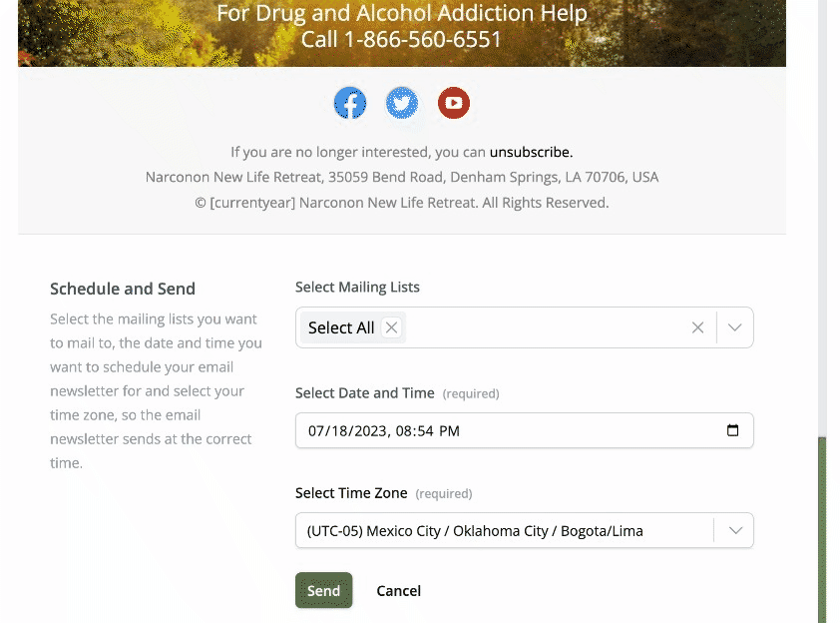Click the Twitter bird icon
Image resolution: width=840 pixels, height=623 pixels.
tap(402, 103)
